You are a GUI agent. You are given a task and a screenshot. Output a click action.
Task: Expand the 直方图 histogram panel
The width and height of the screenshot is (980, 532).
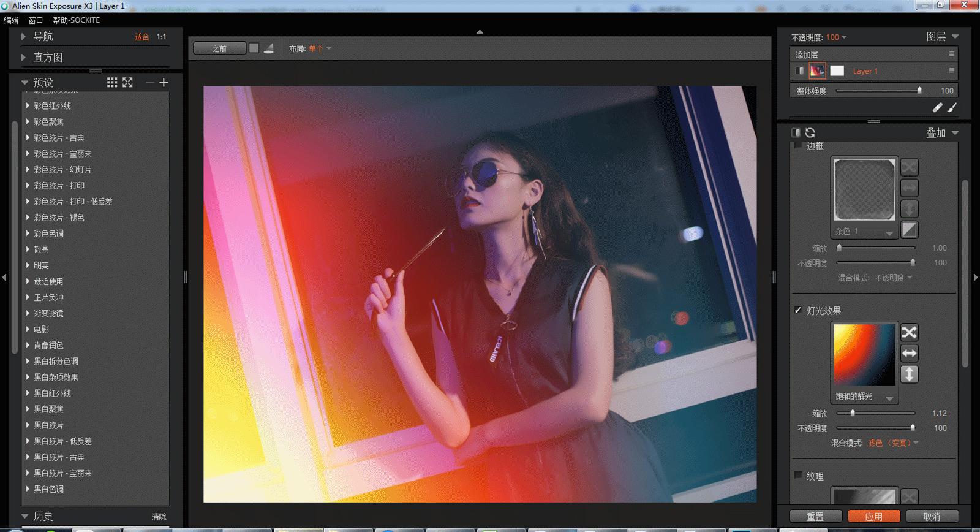(x=24, y=57)
